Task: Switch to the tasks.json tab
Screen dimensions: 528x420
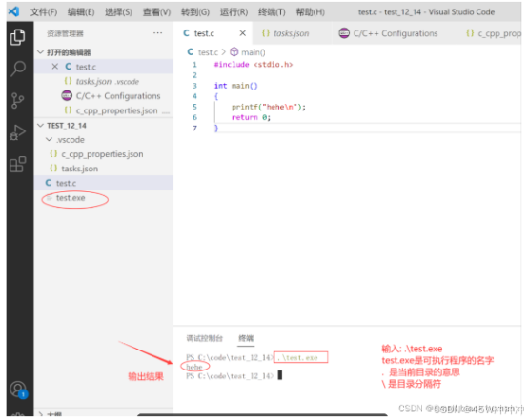Action: pyautogui.click(x=286, y=33)
